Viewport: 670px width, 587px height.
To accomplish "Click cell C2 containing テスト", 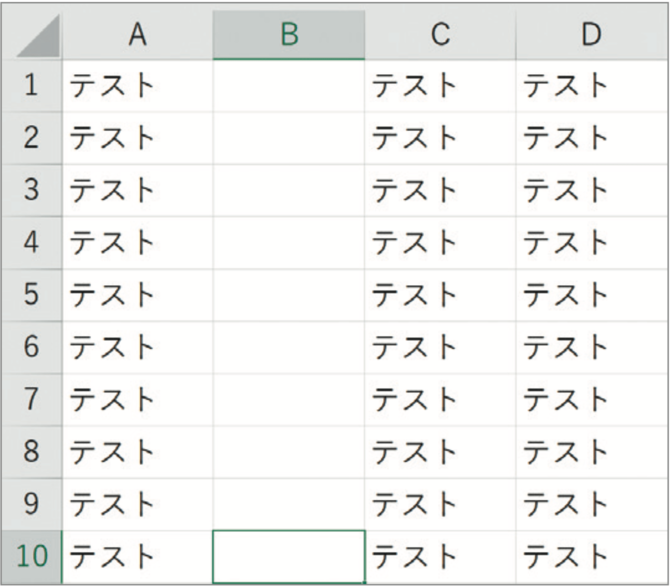I will tap(440, 138).
